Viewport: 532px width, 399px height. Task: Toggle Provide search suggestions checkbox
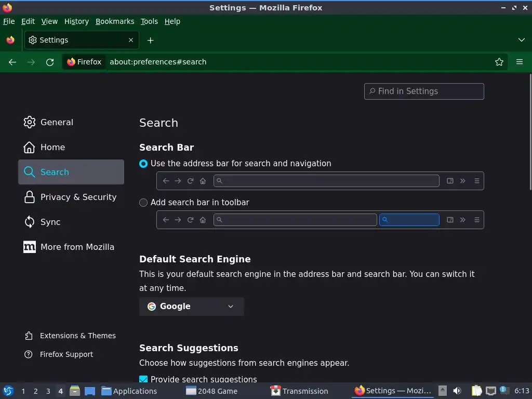[143, 379]
